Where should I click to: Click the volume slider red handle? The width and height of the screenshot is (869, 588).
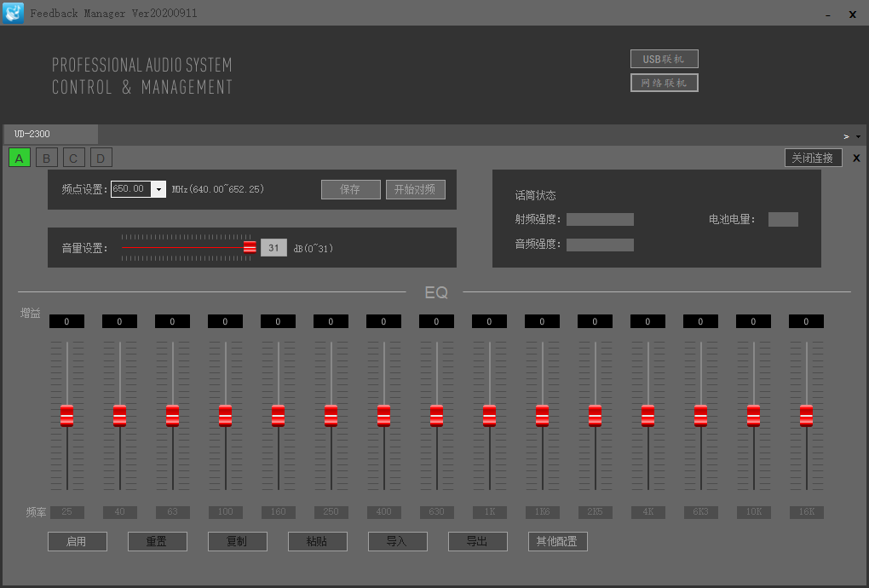tap(250, 247)
